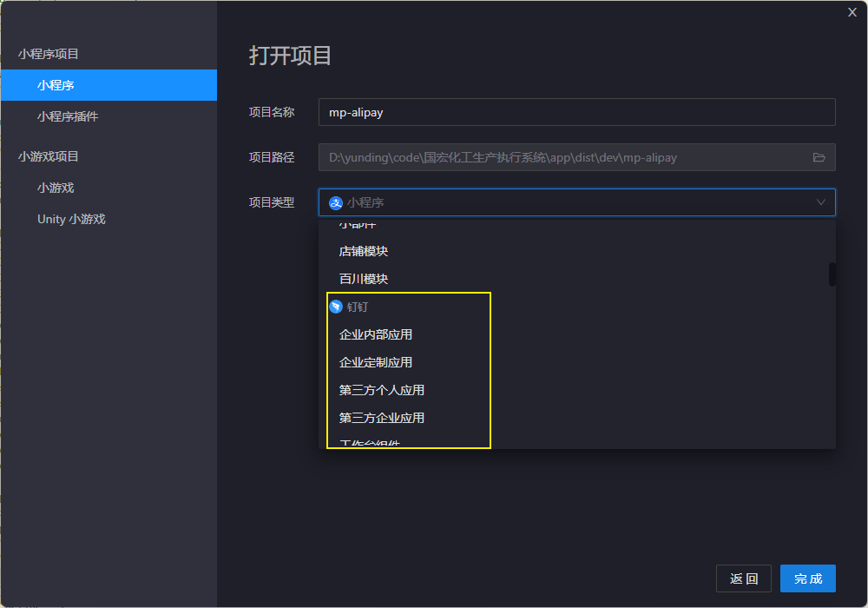Click the 打开项目 title
Image resolution: width=868 pixels, height=608 pixels.
tap(290, 56)
